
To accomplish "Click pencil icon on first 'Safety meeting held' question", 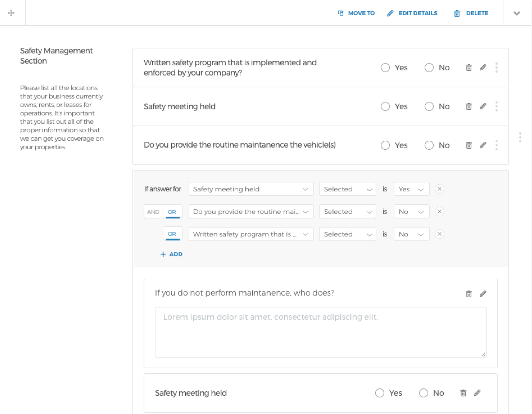I will (483, 106).
